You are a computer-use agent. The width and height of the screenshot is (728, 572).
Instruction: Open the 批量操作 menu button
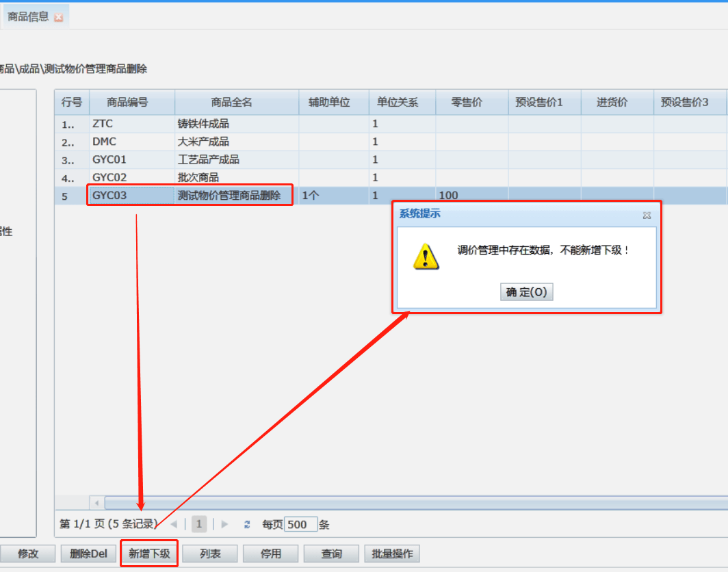[x=392, y=554]
